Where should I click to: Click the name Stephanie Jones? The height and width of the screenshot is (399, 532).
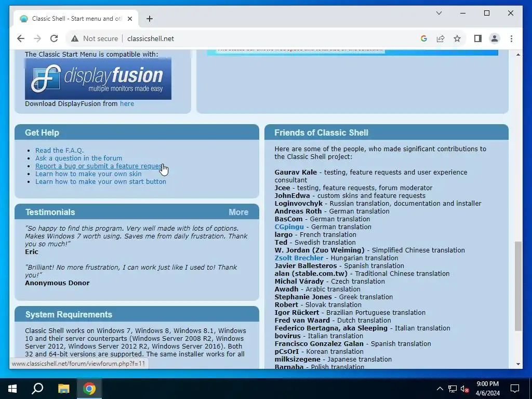click(x=303, y=297)
